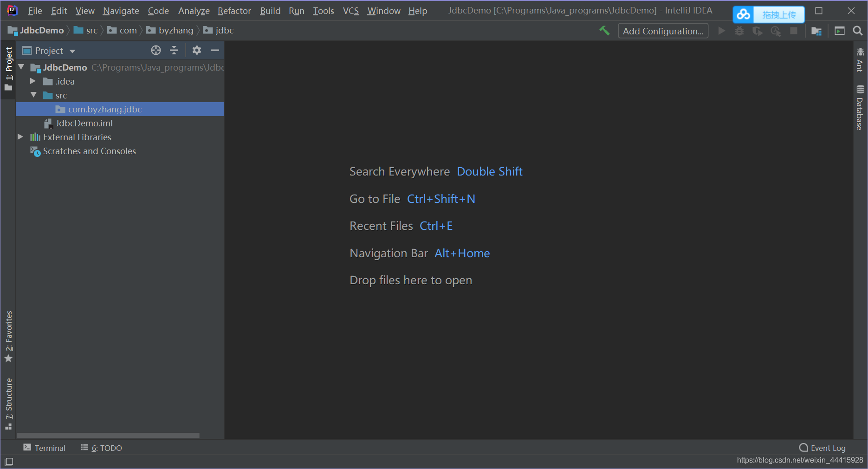This screenshot has width=868, height=469.
Task: Click the Stop square icon
Action: [794, 31]
